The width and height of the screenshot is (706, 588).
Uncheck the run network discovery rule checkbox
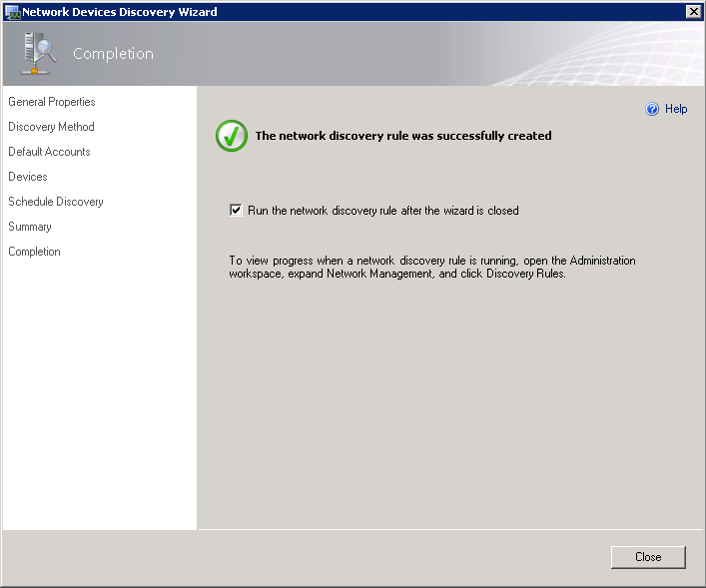(236, 211)
